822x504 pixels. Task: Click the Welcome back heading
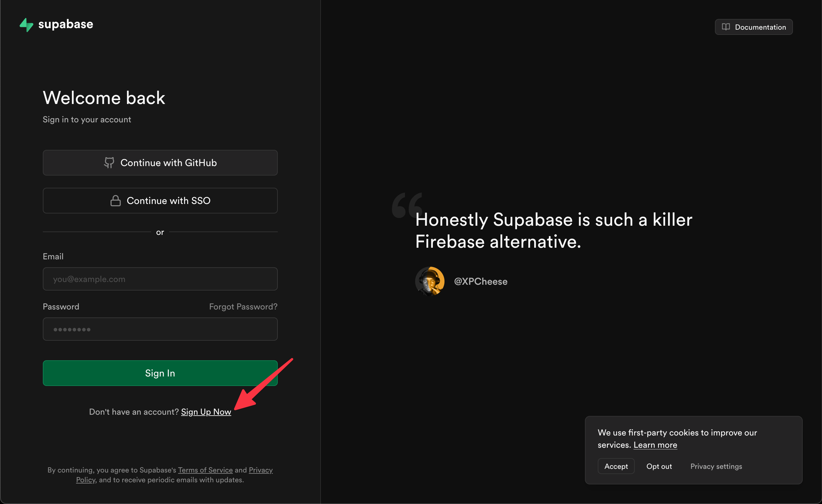click(x=104, y=98)
